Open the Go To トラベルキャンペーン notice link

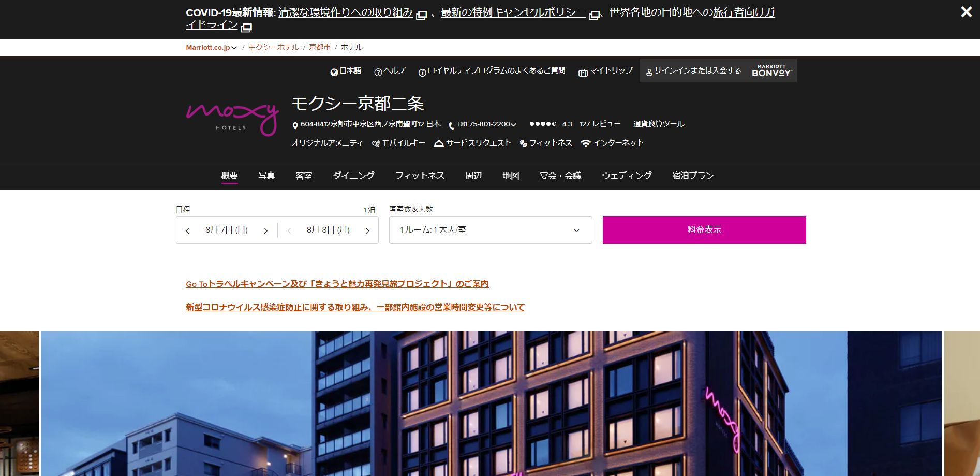tap(337, 284)
